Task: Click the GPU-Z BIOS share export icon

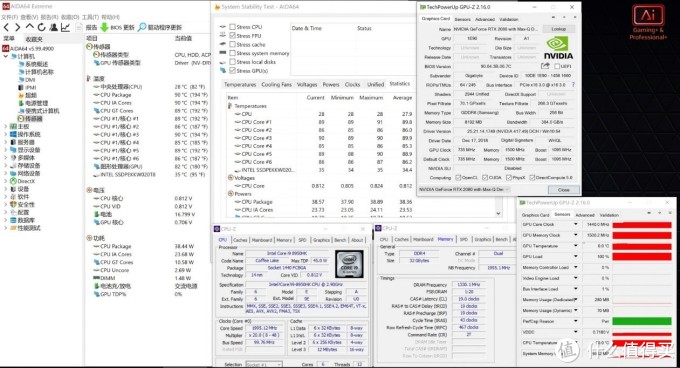Action: pyautogui.click(x=545, y=66)
